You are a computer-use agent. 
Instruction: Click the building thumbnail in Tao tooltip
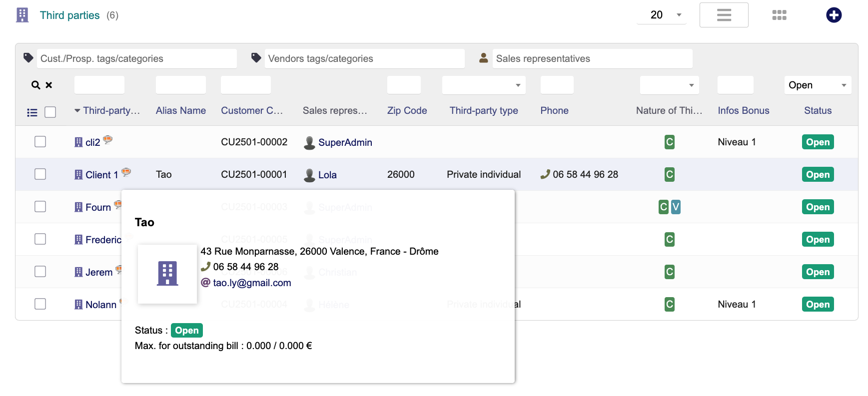[x=167, y=274]
